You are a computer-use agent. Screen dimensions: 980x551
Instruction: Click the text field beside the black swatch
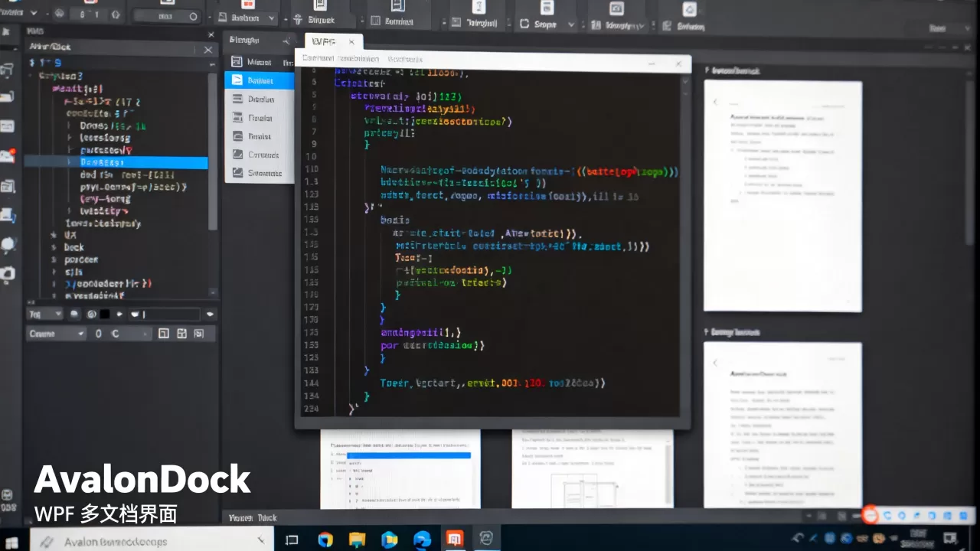click(165, 315)
